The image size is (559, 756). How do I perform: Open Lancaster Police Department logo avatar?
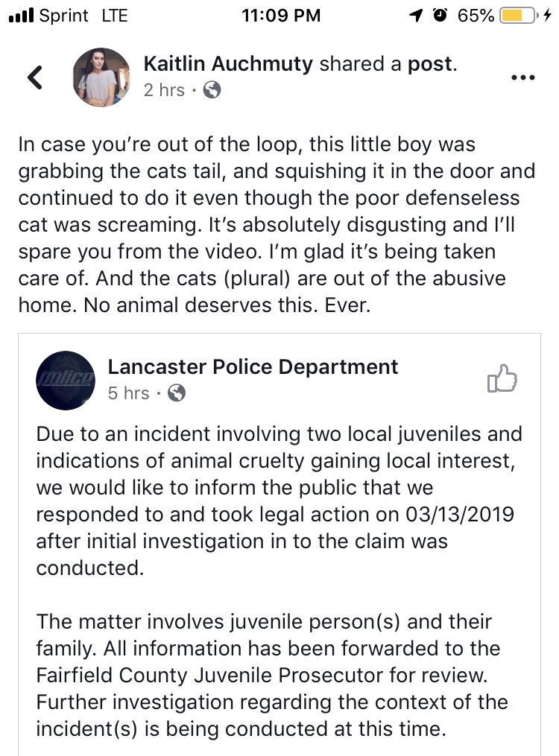[x=66, y=381]
